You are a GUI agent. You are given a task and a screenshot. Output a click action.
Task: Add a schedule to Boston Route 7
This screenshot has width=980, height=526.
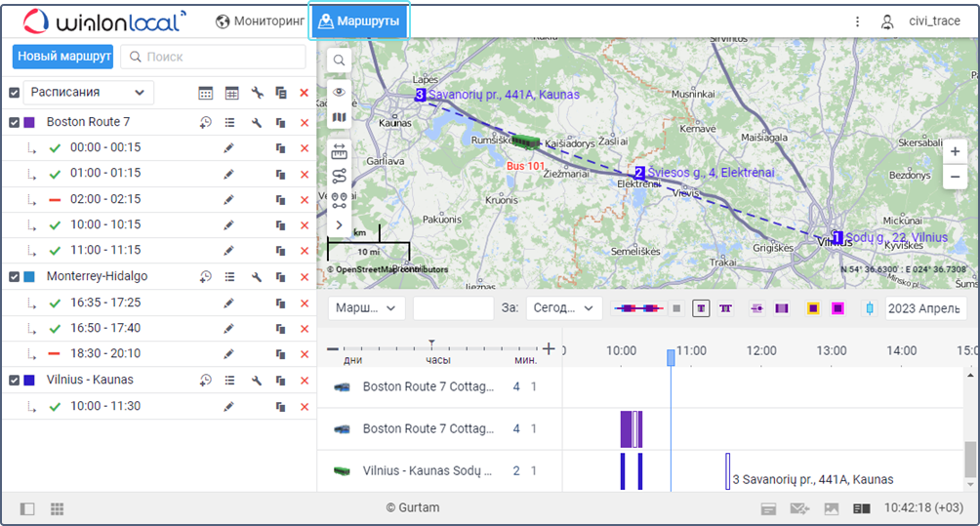205,122
